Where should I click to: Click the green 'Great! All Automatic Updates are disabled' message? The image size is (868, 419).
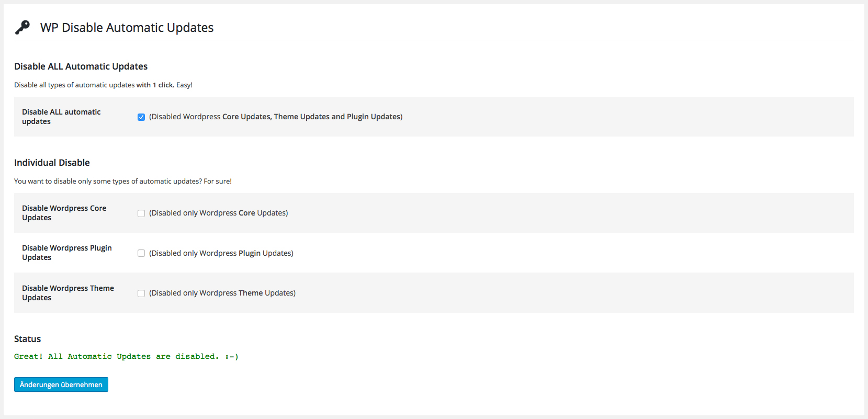[x=126, y=356]
